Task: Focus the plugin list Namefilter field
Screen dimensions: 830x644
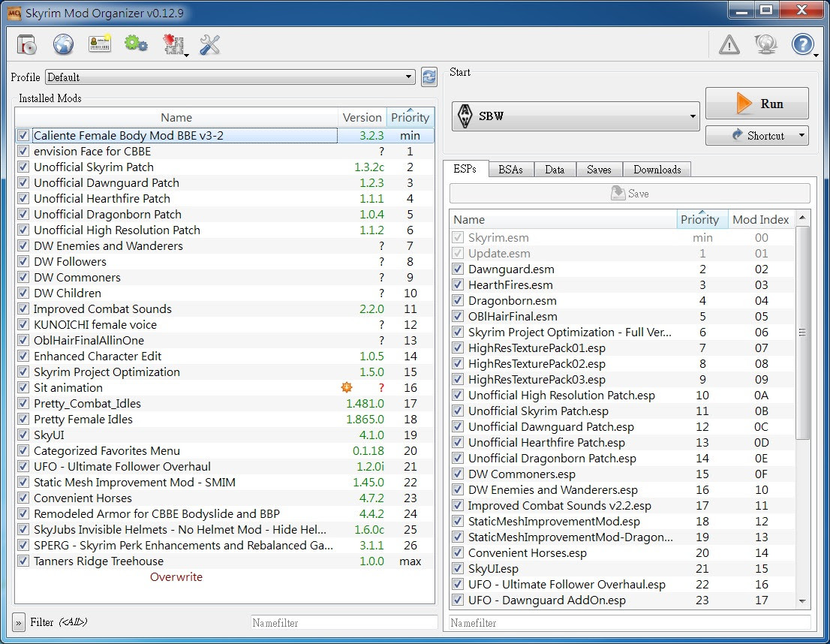Action: pos(630,623)
